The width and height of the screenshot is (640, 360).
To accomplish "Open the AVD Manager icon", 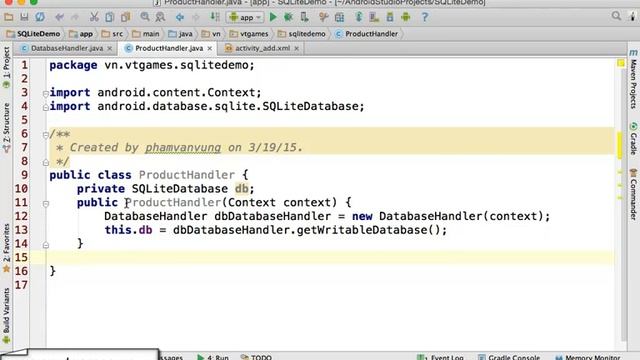I will click(x=374, y=17).
